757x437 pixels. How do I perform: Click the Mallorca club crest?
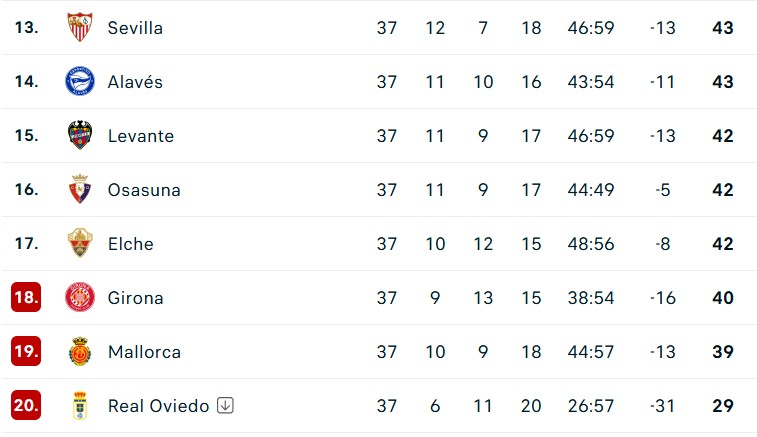80,352
